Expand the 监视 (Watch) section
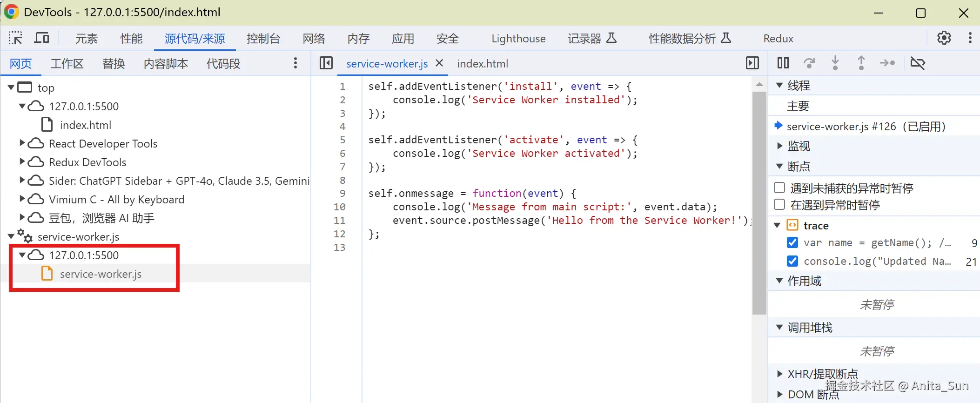This screenshot has width=980, height=403. point(779,146)
